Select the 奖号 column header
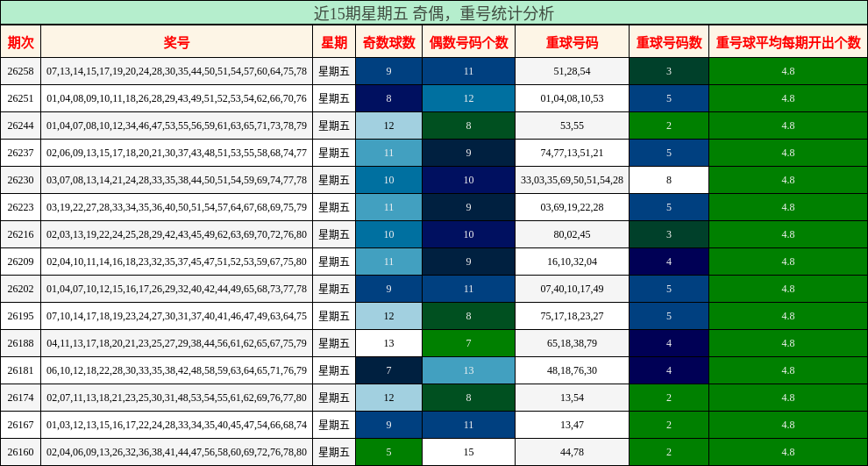This screenshot has height=466, width=868. pos(176,42)
